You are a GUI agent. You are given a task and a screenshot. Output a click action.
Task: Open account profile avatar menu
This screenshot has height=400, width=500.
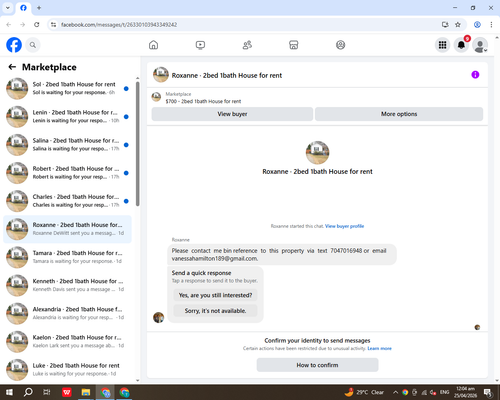coord(480,45)
